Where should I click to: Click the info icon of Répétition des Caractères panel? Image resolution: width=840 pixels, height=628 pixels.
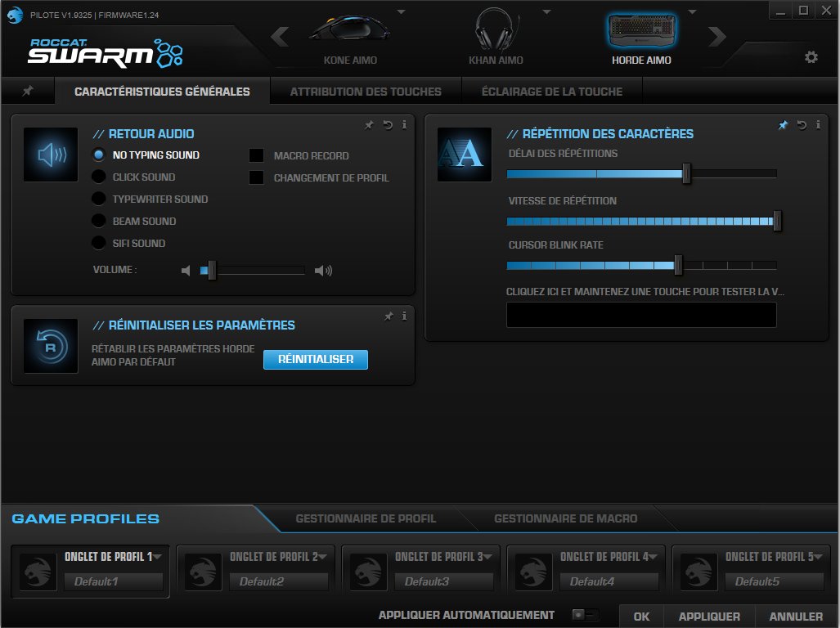pos(817,125)
